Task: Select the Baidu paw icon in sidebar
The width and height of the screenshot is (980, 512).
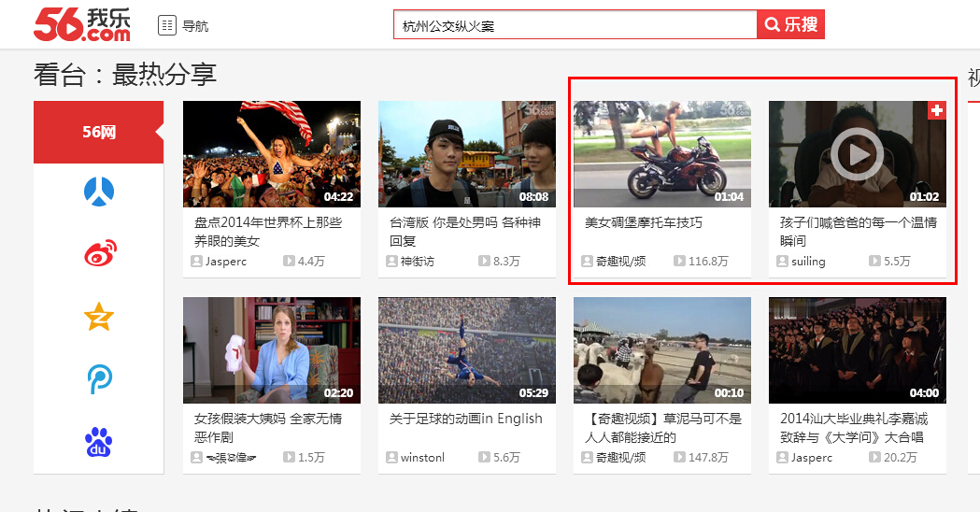Action: [x=99, y=442]
